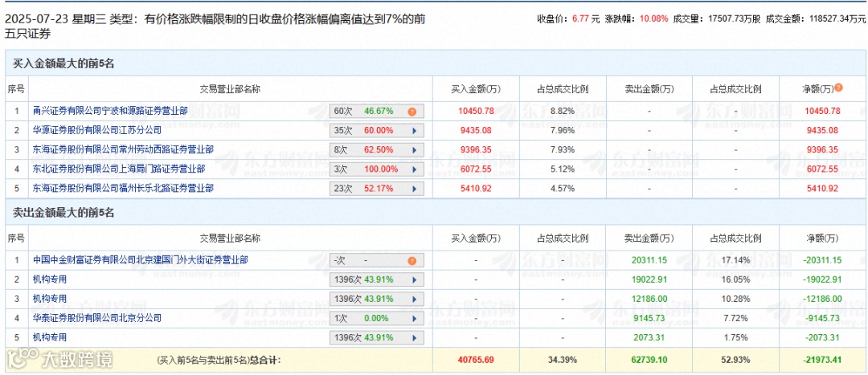Image resolution: width=868 pixels, height=375 pixels.
Task: Click the 8.82% ratio cell
Action: point(563,111)
